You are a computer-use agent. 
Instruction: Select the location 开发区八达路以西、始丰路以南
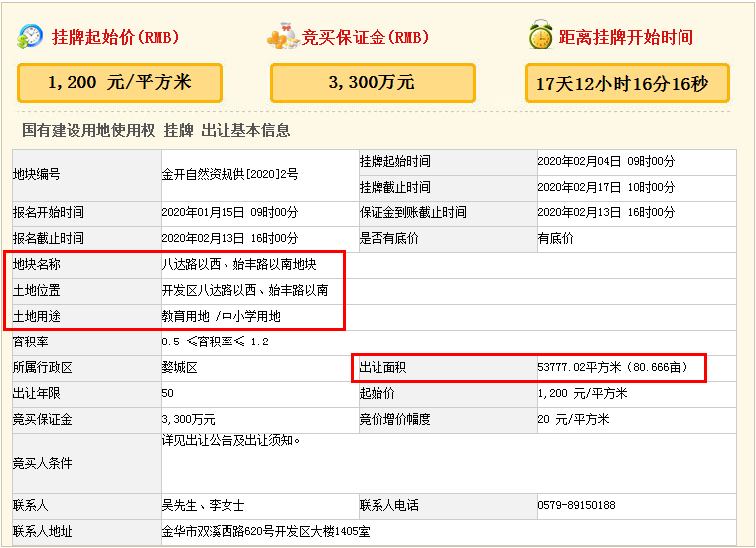pyautogui.click(x=245, y=291)
